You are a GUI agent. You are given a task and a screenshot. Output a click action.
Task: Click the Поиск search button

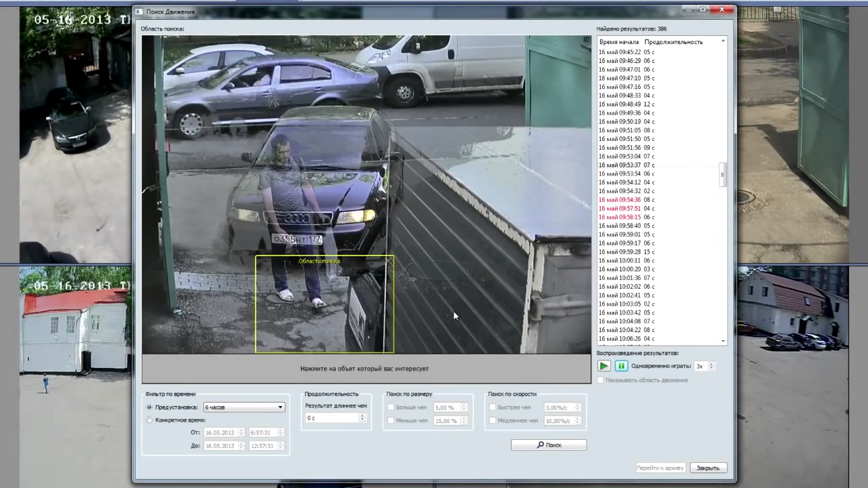[x=549, y=445]
